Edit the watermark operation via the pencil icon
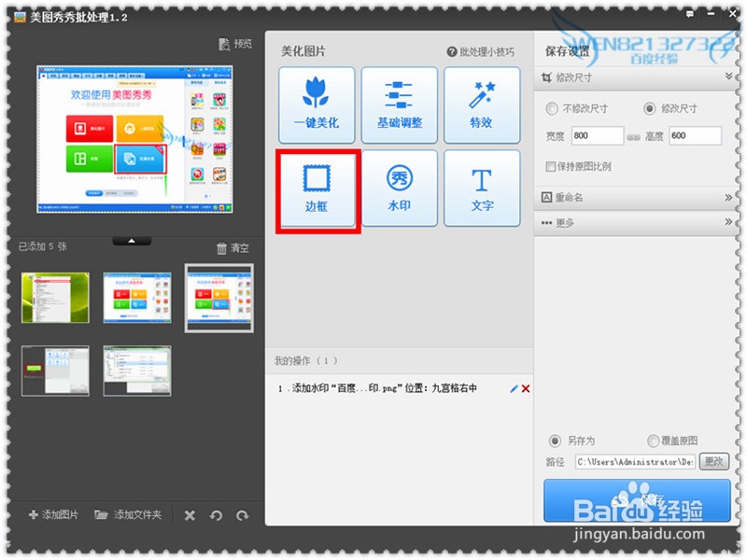This screenshot has height=560, width=747. pyautogui.click(x=513, y=389)
